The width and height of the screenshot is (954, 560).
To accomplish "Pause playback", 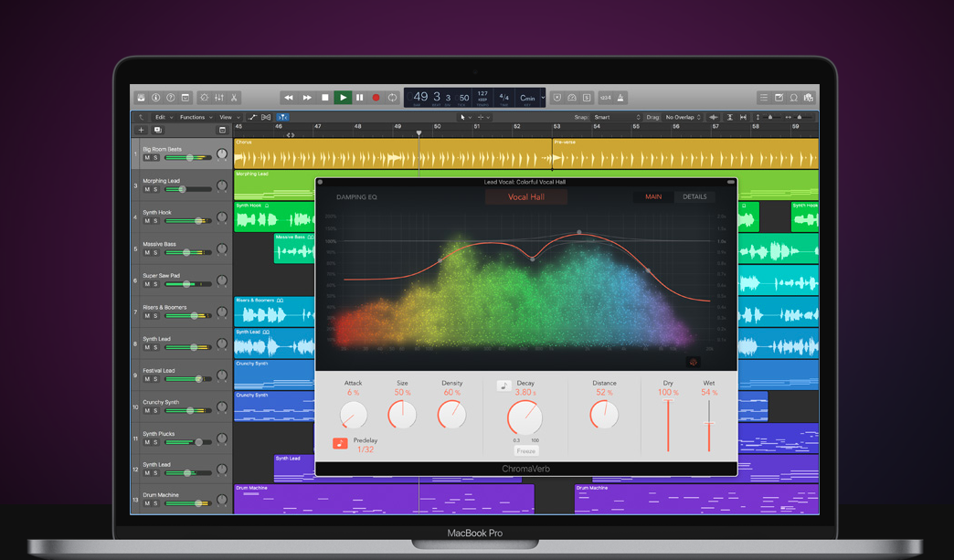I will pos(359,97).
